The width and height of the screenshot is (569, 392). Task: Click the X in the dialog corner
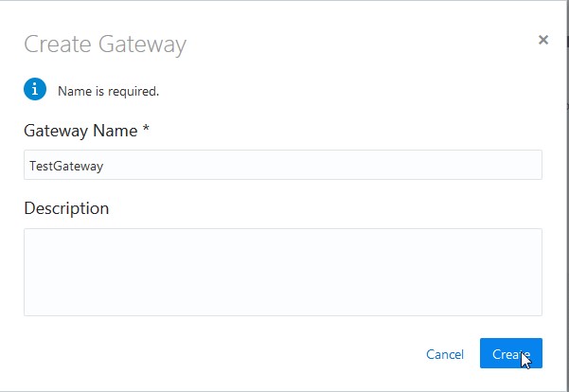542,40
